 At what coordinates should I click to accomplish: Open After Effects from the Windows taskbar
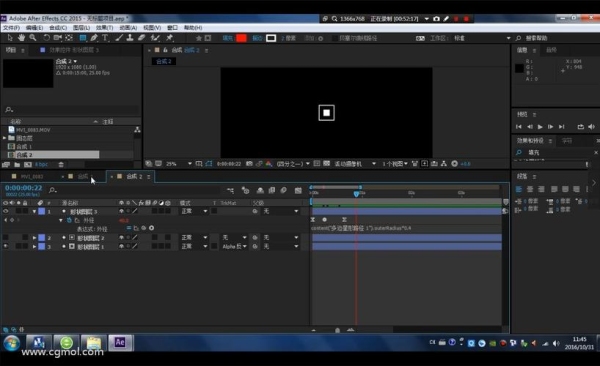click(120, 342)
